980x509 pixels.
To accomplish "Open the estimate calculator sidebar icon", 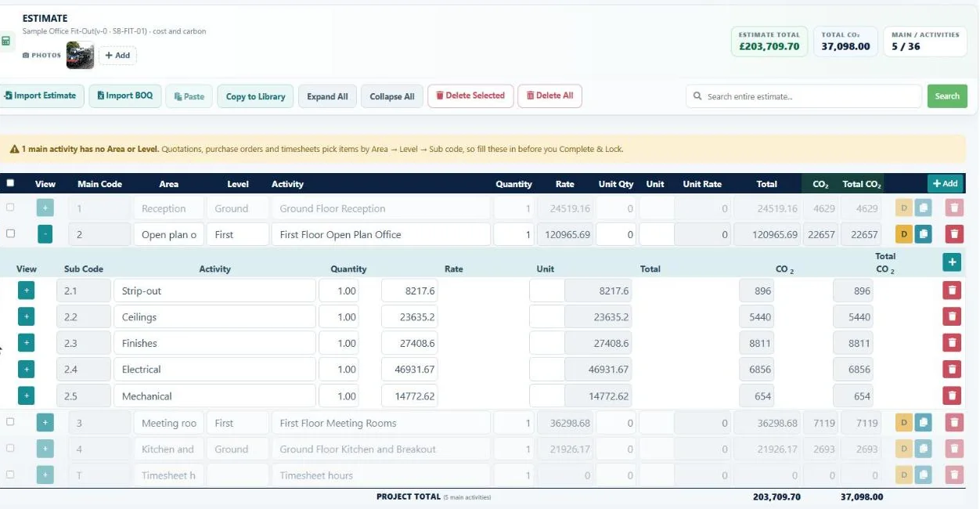I will coord(5,41).
